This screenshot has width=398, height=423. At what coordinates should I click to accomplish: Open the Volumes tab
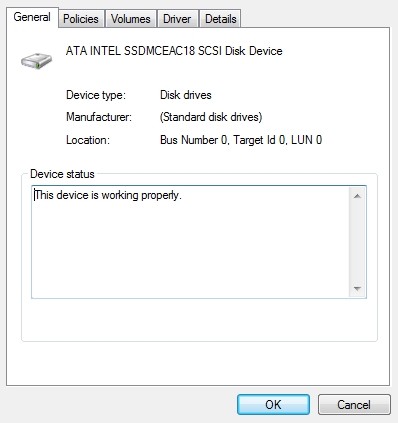[x=131, y=19]
